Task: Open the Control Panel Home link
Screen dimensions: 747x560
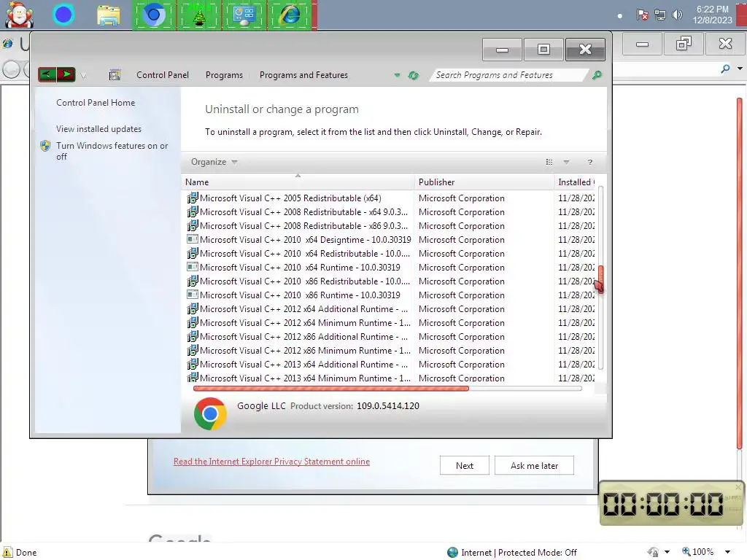Action: point(96,102)
